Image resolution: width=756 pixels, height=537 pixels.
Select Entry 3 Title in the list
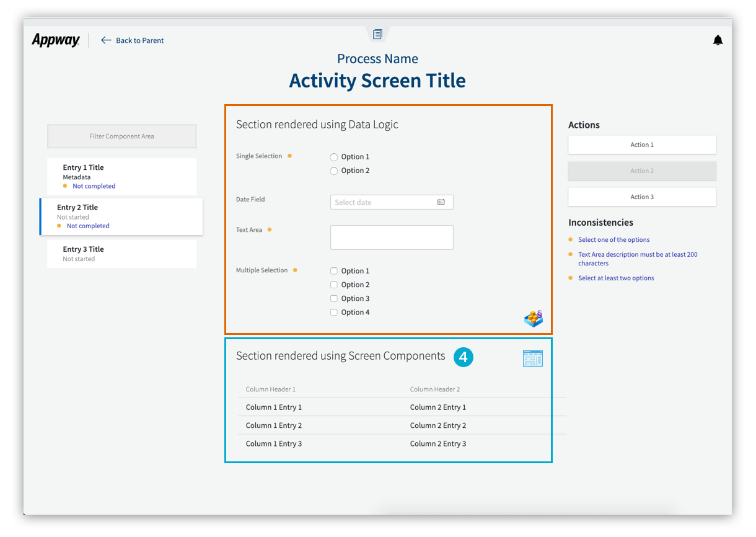pyautogui.click(x=121, y=254)
